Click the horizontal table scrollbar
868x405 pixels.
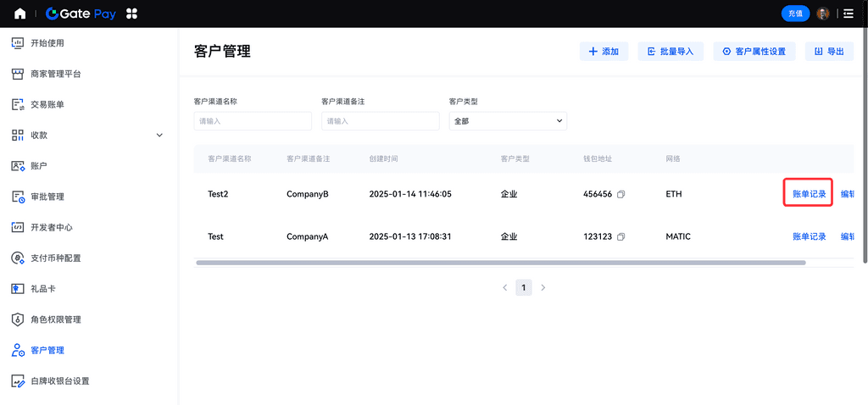(500, 263)
